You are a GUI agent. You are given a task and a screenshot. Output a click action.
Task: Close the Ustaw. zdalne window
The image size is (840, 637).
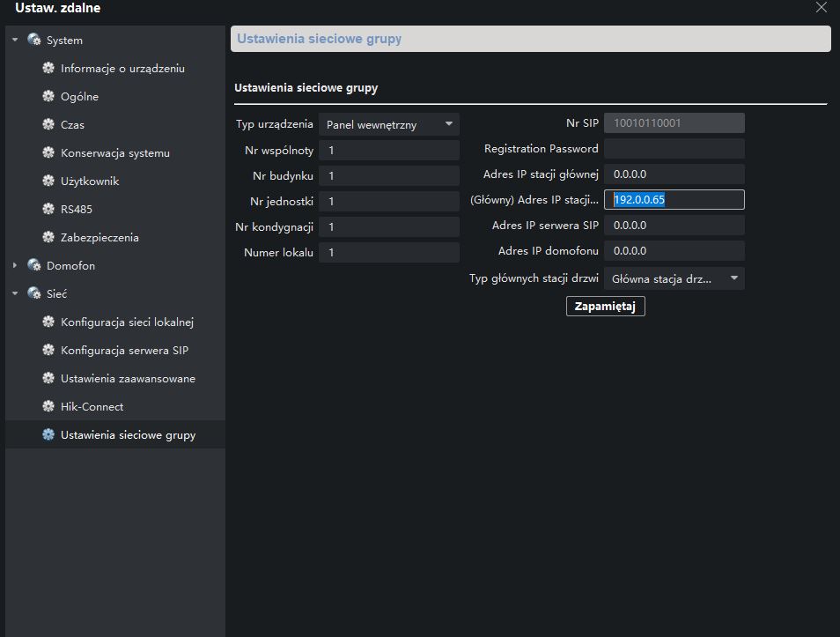[x=821, y=8]
